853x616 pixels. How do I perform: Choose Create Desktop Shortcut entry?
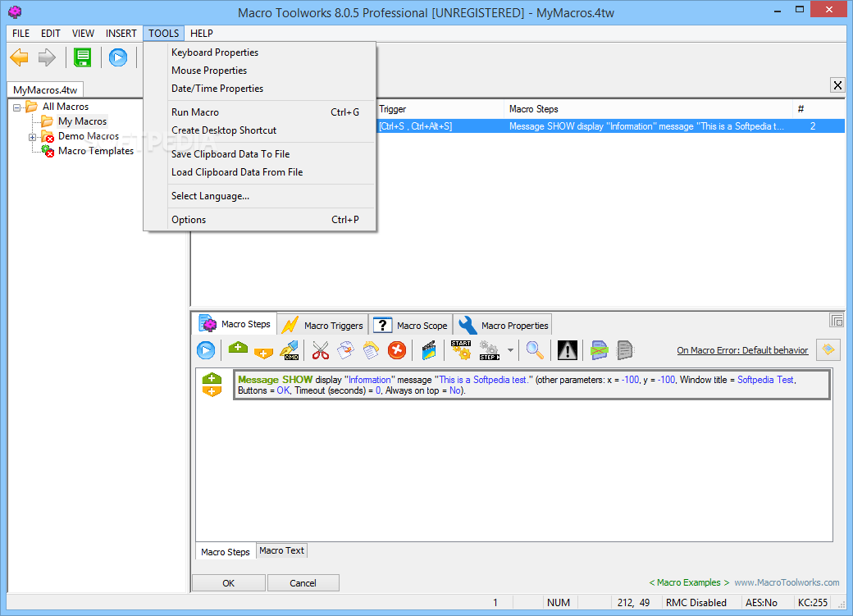(260, 130)
